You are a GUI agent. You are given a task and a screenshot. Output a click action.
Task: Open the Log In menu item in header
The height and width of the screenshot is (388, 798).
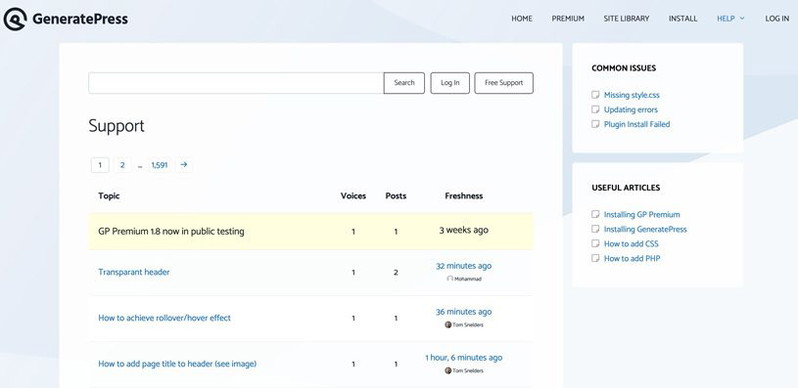coord(777,18)
